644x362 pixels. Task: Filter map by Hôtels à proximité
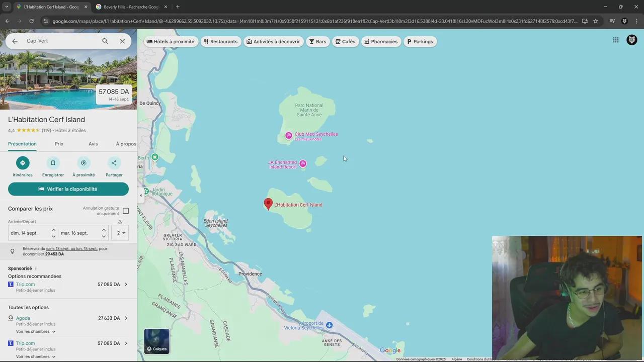[x=171, y=42]
